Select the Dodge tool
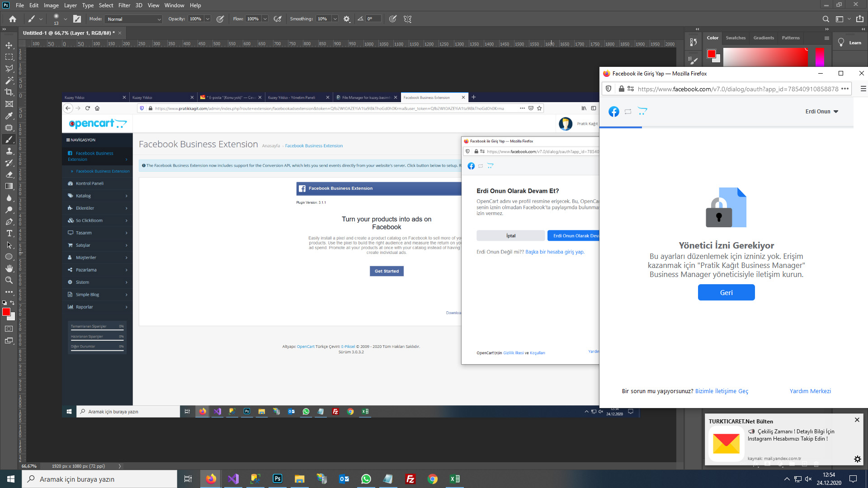 click(9, 210)
